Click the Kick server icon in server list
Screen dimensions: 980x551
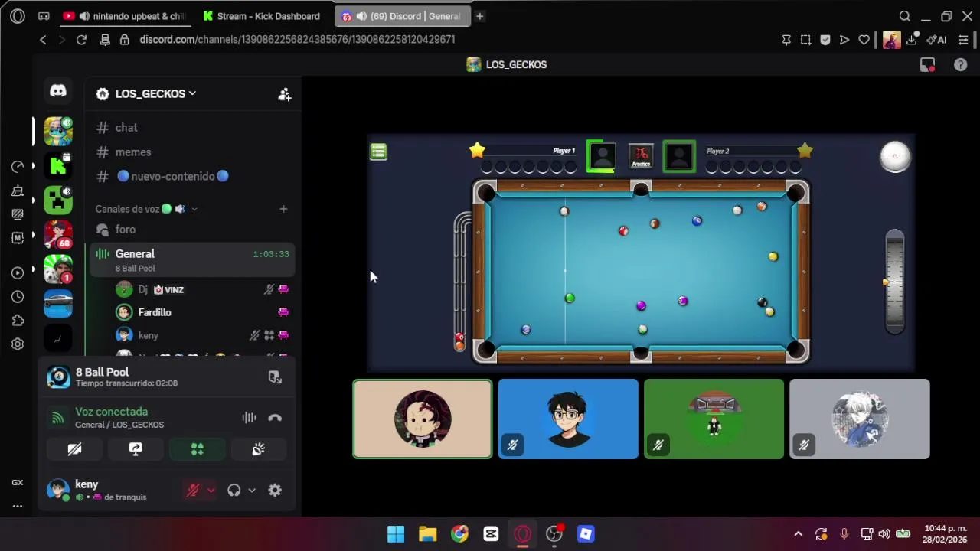pyautogui.click(x=58, y=165)
